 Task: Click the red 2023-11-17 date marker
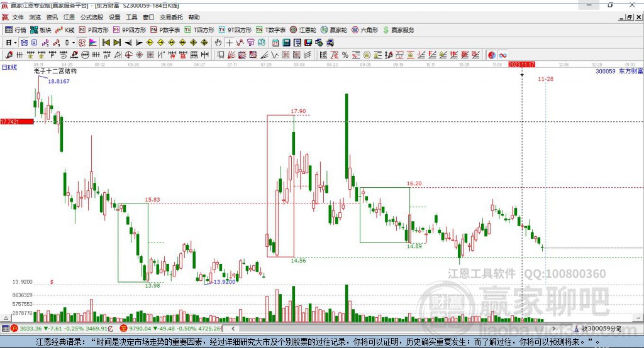521,65
